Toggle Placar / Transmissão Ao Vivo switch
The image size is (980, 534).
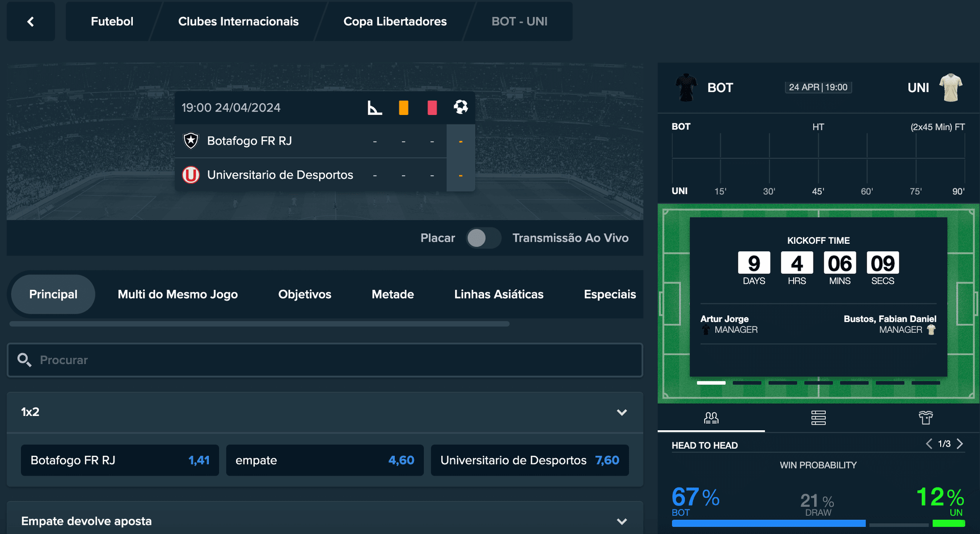coord(483,238)
